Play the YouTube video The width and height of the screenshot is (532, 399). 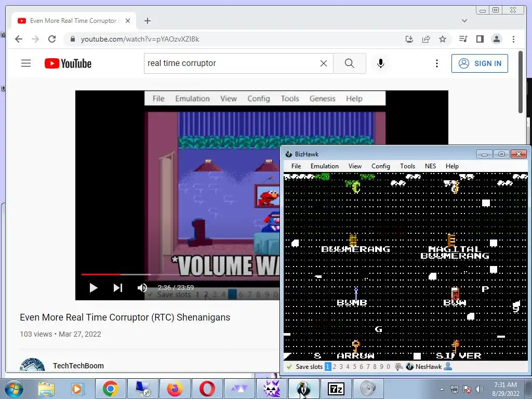(94, 288)
